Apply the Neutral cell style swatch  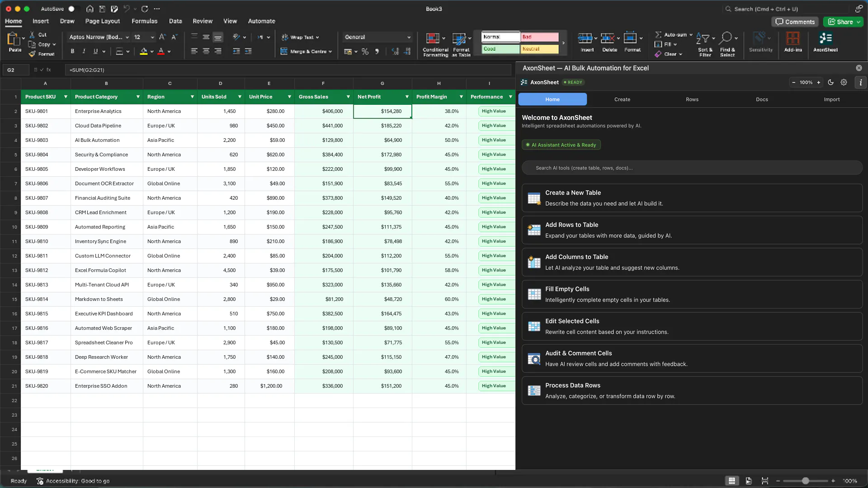click(540, 49)
